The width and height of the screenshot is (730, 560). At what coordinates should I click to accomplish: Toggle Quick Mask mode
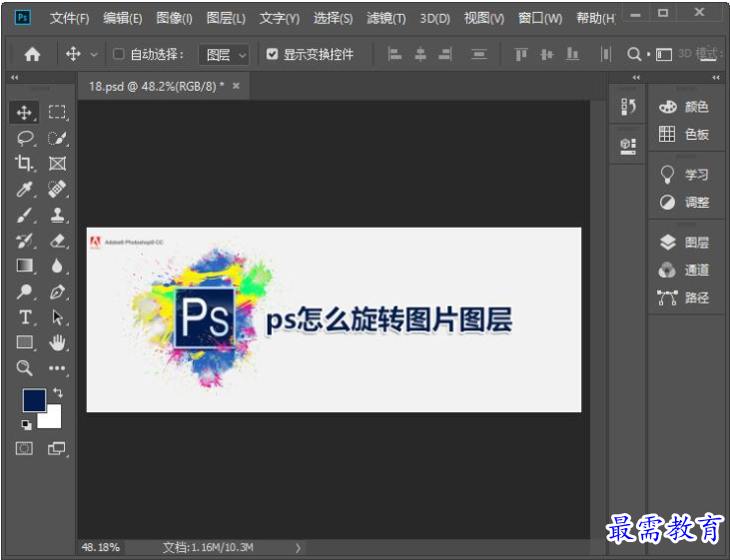click(24, 448)
